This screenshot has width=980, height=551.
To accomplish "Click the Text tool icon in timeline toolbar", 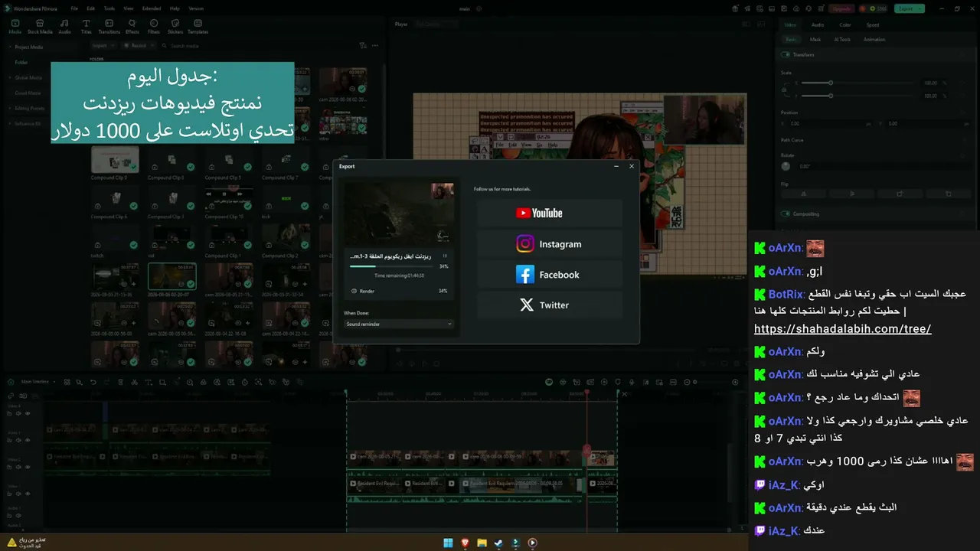I will (x=150, y=382).
